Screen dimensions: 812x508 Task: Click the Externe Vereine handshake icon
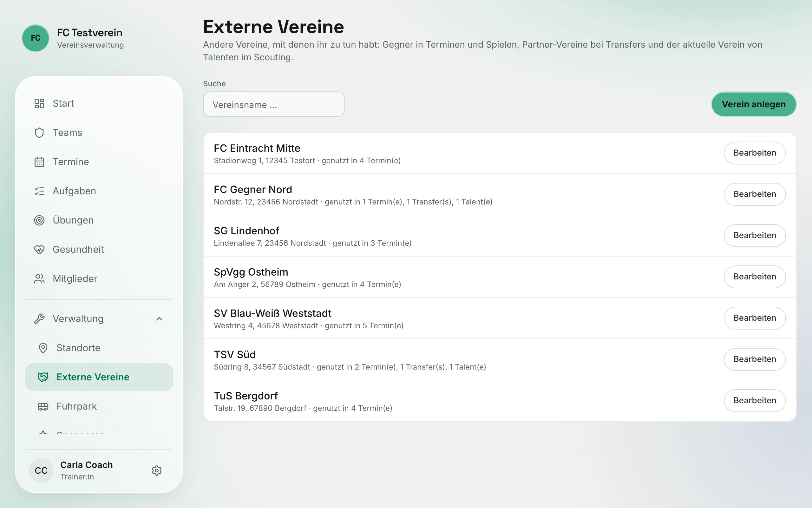(x=43, y=377)
